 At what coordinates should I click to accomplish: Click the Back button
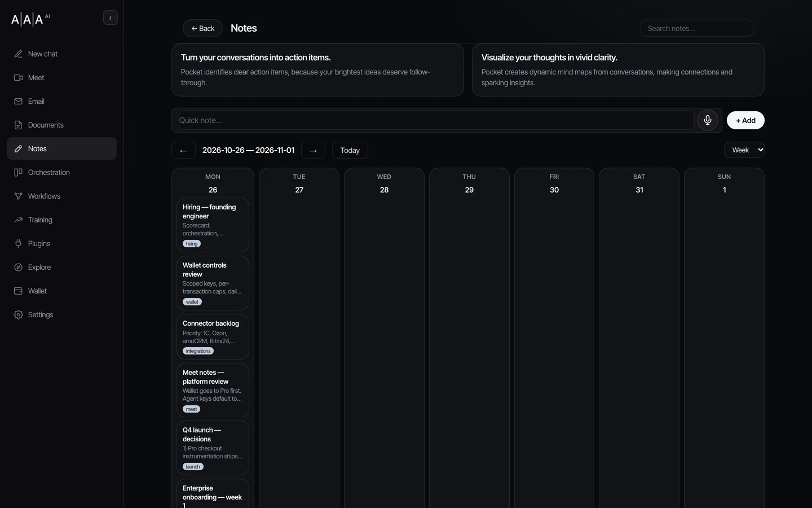tap(202, 28)
